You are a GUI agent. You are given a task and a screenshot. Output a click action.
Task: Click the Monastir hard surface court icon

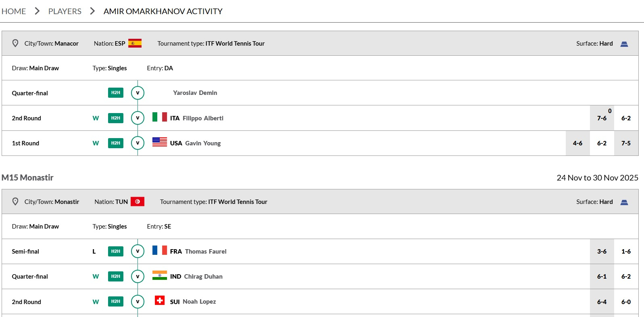(624, 202)
